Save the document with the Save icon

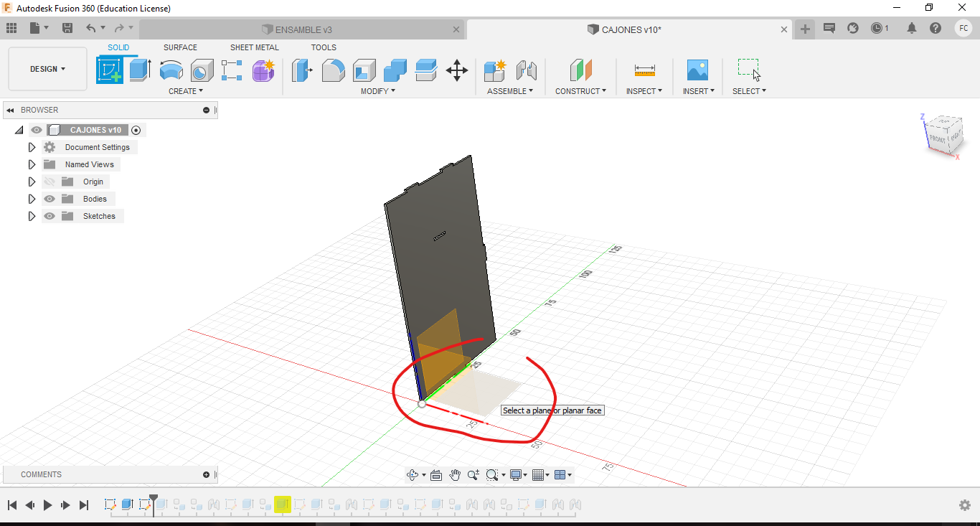point(67,28)
